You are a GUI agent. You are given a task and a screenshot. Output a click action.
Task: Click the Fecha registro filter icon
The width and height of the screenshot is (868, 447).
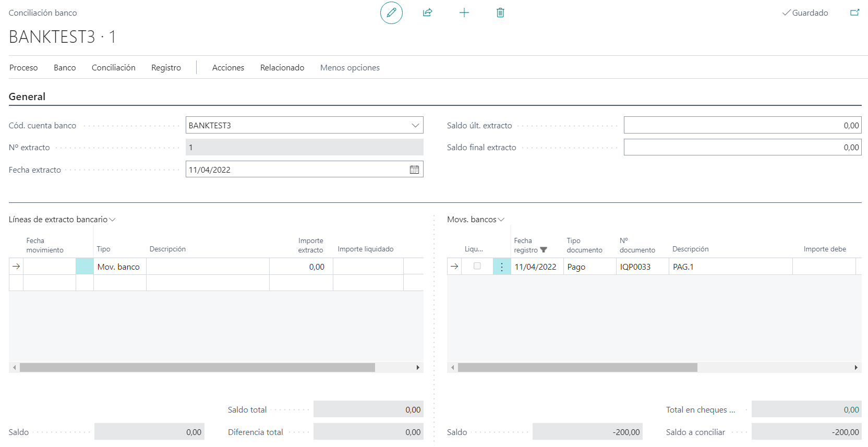point(544,250)
